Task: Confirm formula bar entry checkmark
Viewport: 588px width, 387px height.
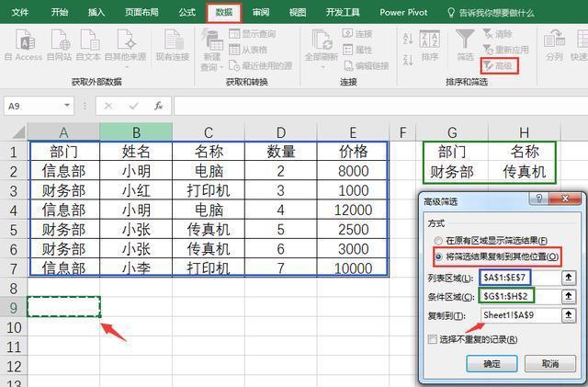Action: pos(133,107)
